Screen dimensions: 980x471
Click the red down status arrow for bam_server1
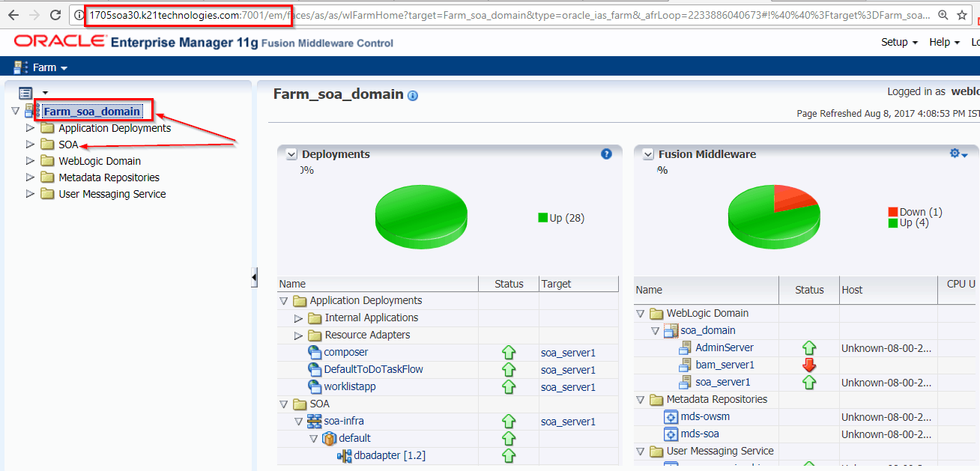click(x=809, y=365)
